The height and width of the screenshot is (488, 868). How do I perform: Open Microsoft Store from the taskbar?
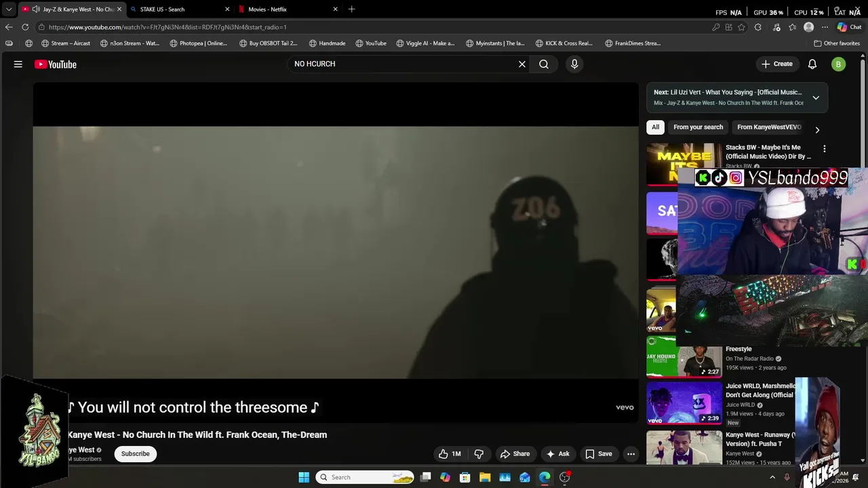(x=465, y=477)
